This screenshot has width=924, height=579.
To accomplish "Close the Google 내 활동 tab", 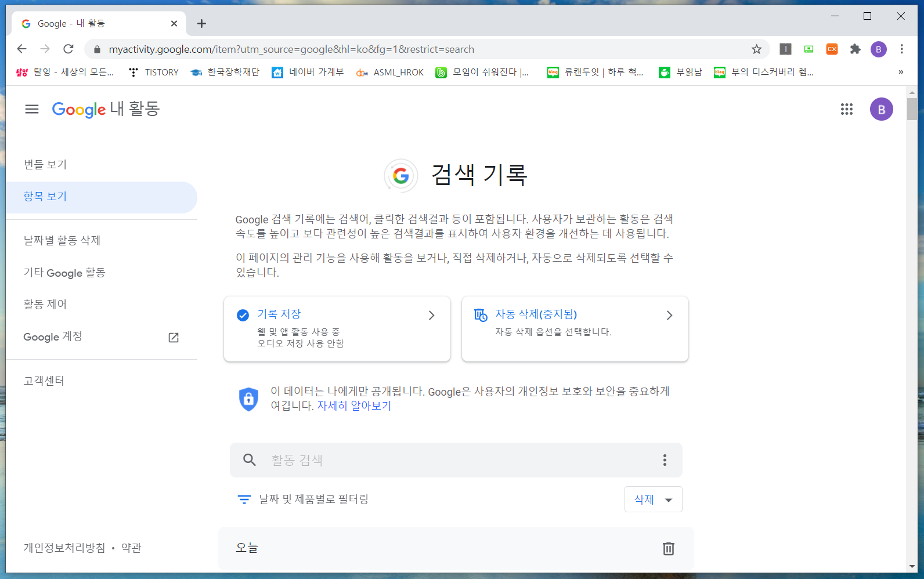I will pos(174,23).
